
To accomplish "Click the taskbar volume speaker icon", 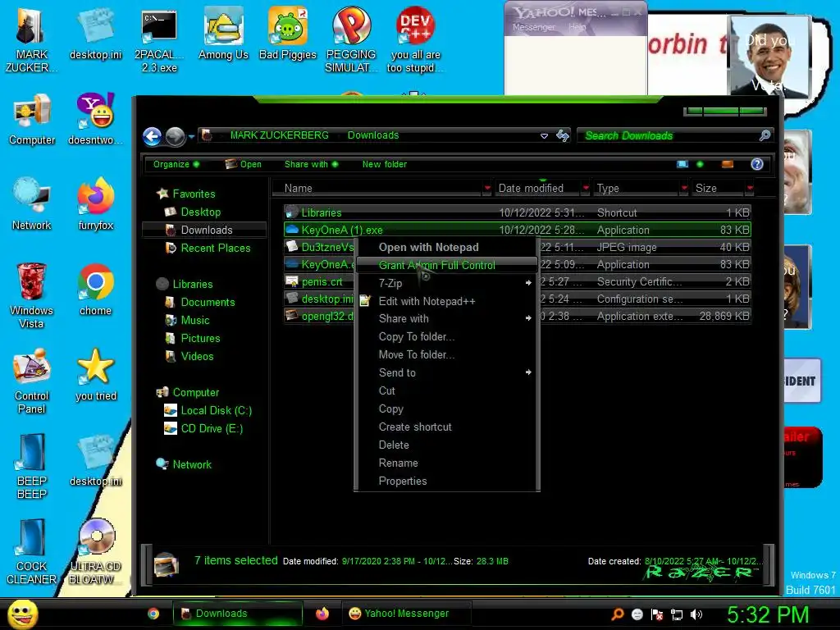I will (696, 614).
